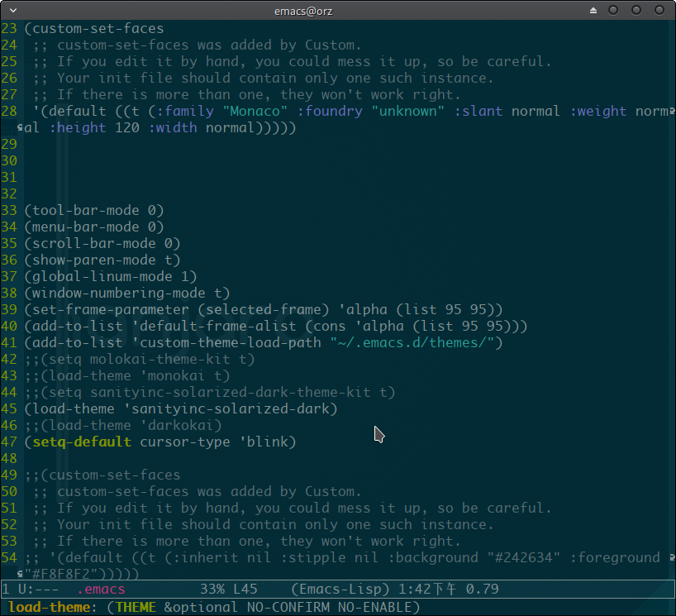Click "'custom-theme-load-path" on line 41
The height and width of the screenshot is (616, 676).
point(226,342)
